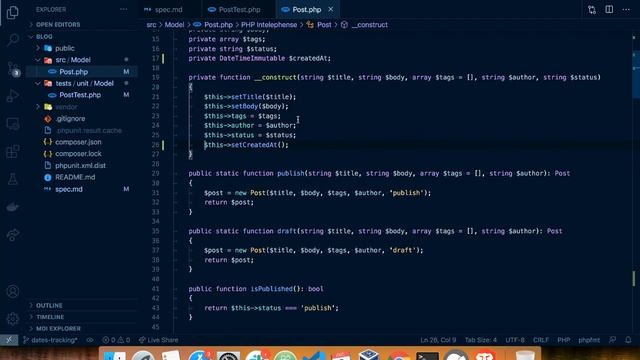640x360 pixels.
Task: Open errors and warnings counter in status bar
Action: (x=116, y=340)
